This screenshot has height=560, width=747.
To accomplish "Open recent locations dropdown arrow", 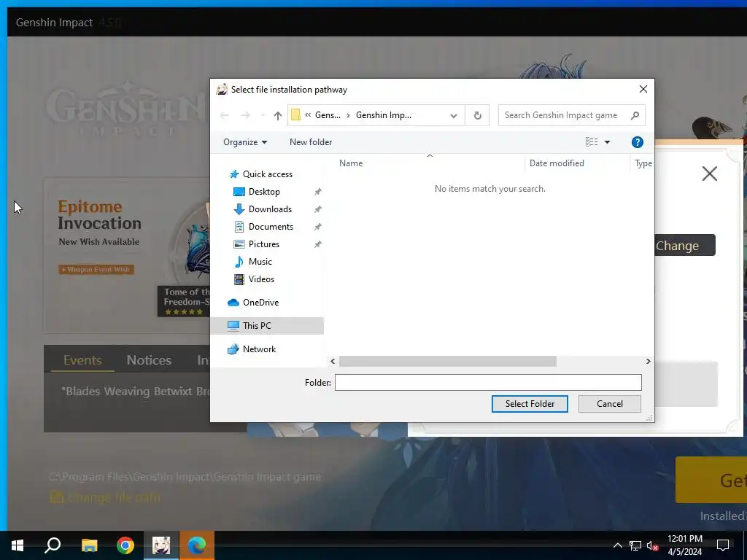I will click(263, 115).
